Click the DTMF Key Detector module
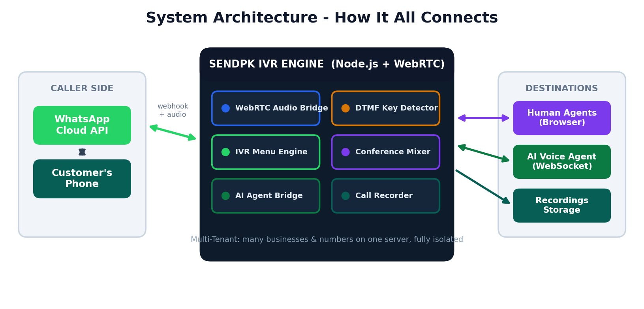Screen dimensions: 644x309 point(386,108)
